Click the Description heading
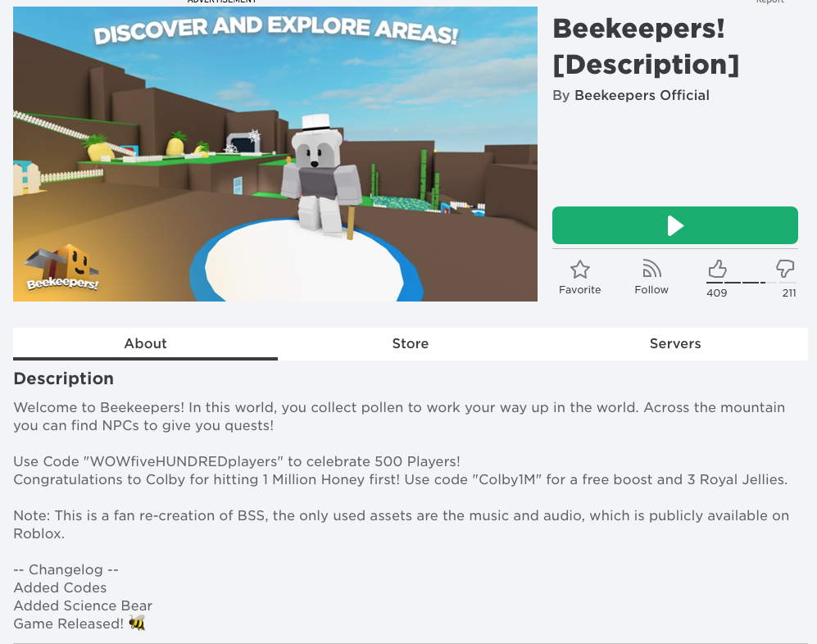 point(64,379)
